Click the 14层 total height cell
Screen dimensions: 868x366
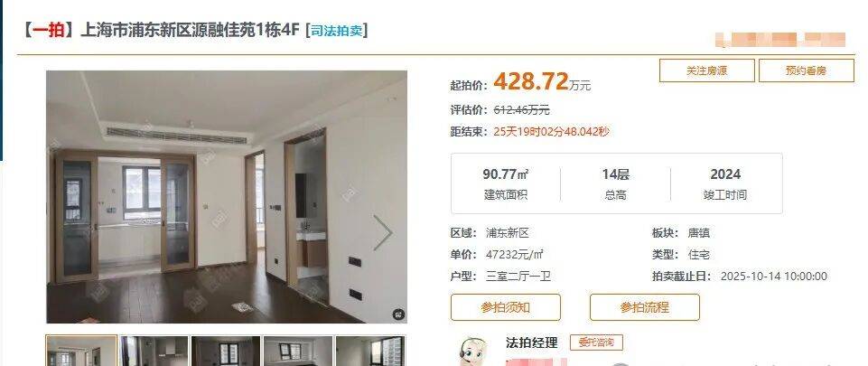616,183
